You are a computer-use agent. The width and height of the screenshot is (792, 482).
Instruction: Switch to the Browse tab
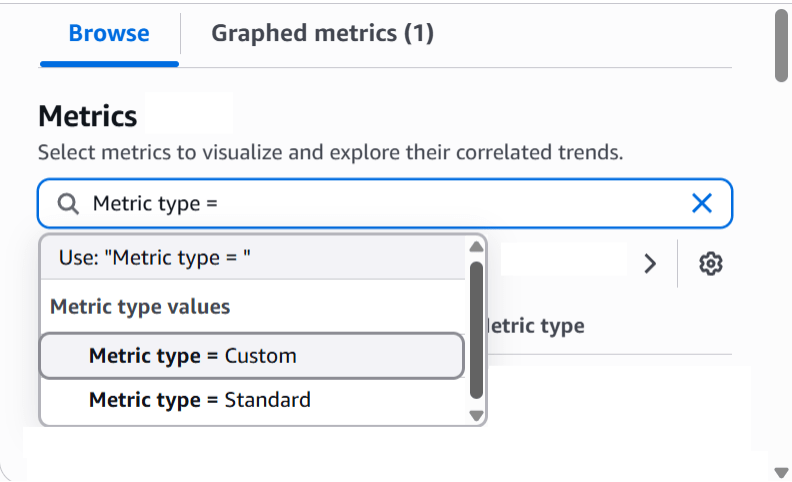(109, 33)
